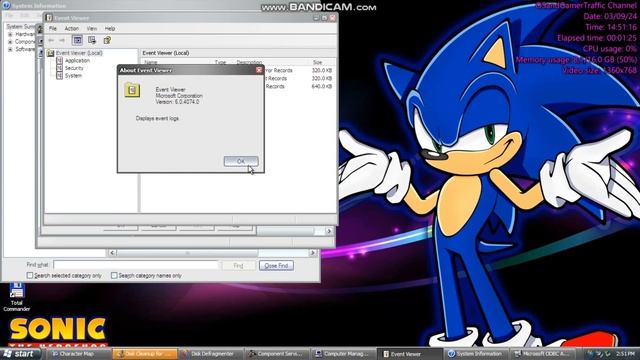The width and height of the screenshot is (640, 360).
Task: Select the Application log in tree
Action: (77, 60)
